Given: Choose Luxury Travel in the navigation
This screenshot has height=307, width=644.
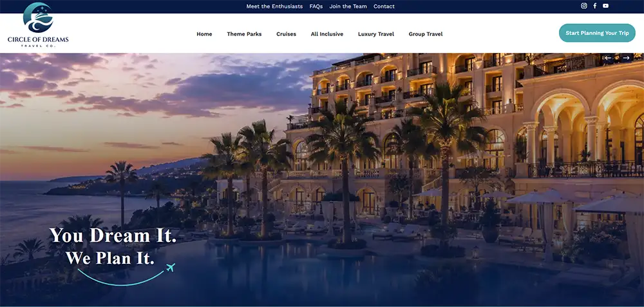Looking at the screenshot, I should [376, 34].
